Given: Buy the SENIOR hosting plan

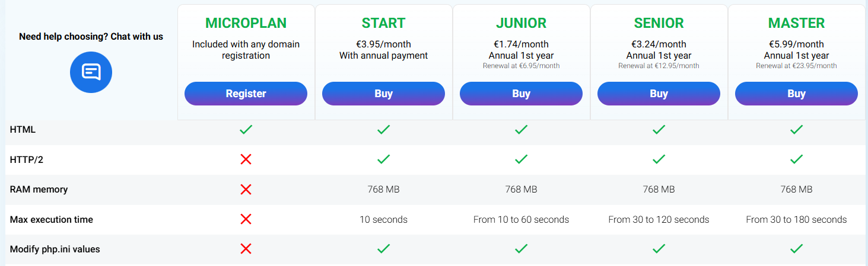Looking at the screenshot, I should tap(659, 94).
